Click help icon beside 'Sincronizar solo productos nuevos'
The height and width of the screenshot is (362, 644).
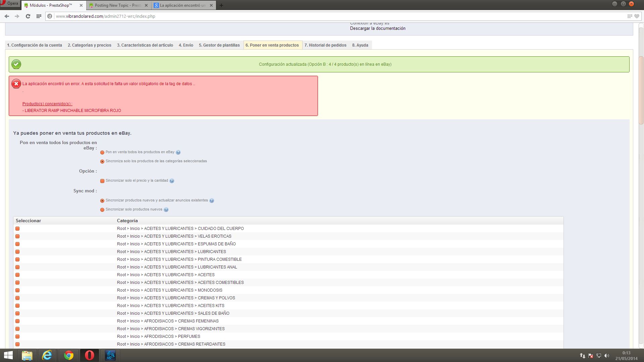(x=166, y=210)
